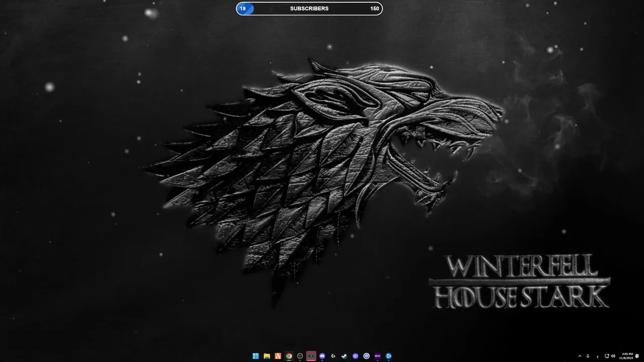The height and width of the screenshot is (362, 644).
Task: Open the Windows Start menu
Action: [256, 356]
